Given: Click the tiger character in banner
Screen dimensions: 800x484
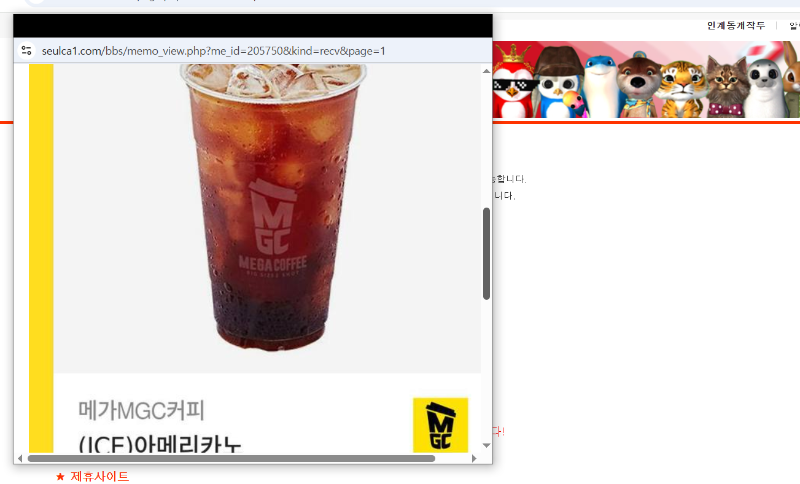Looking at the screenshot, I should (682, 89).
